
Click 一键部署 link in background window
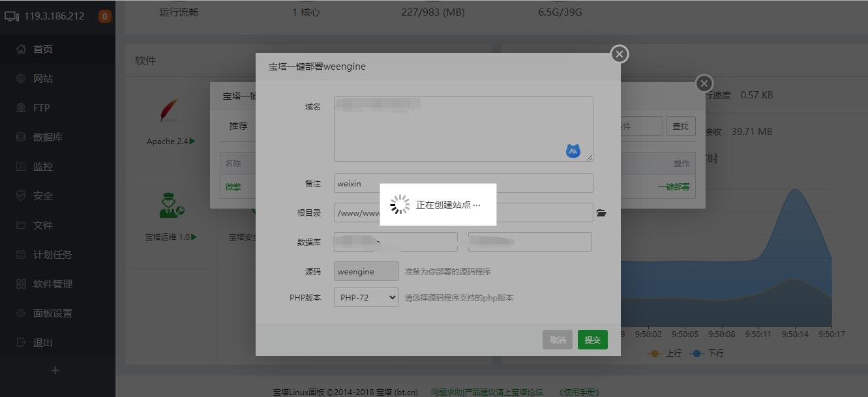point(674,186)
